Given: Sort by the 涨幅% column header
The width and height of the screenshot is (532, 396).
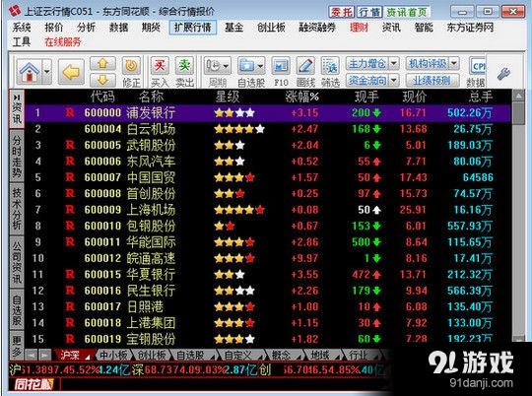Looking at the screenshot, I should (302, 98).
